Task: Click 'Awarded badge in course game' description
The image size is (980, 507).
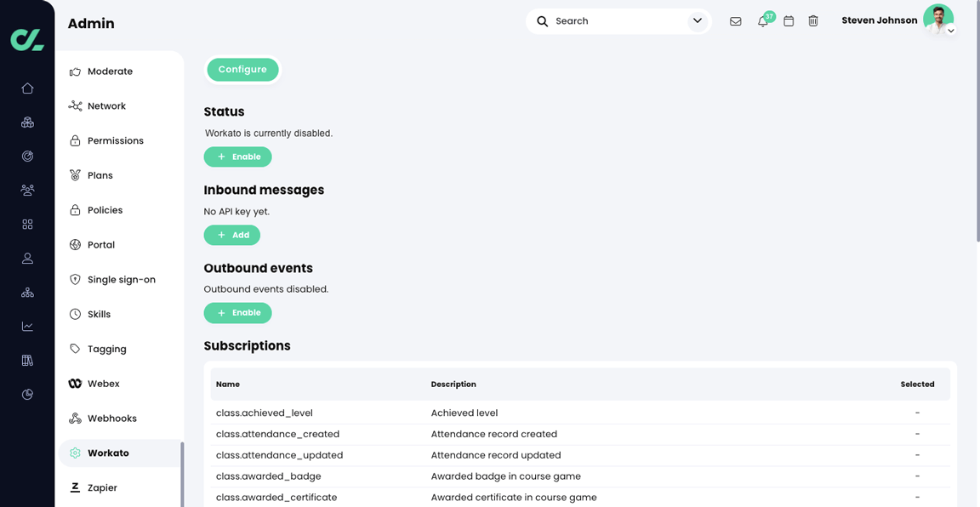Action: [505, 477]
